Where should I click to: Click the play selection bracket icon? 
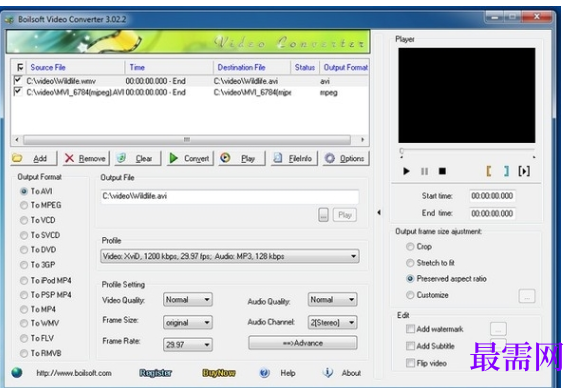[524, 171]
